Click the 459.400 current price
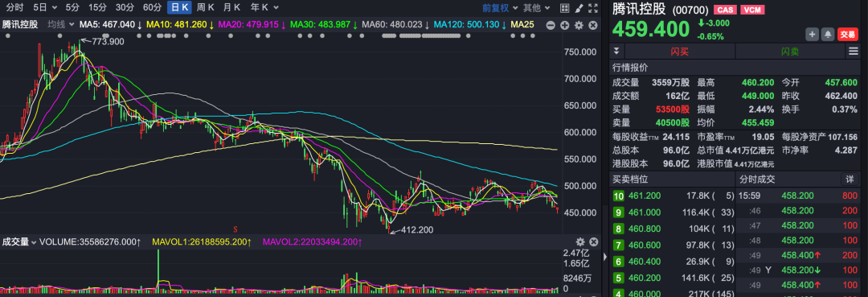This screenshot has height=297, width=868. pos(650,29)
